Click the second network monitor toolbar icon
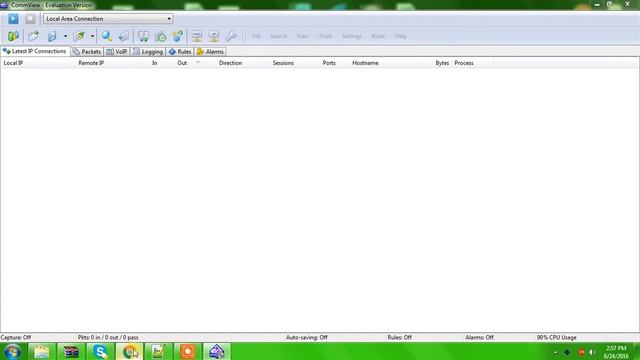Viewport: 640px width, 360px height. (x=214, y=36)
